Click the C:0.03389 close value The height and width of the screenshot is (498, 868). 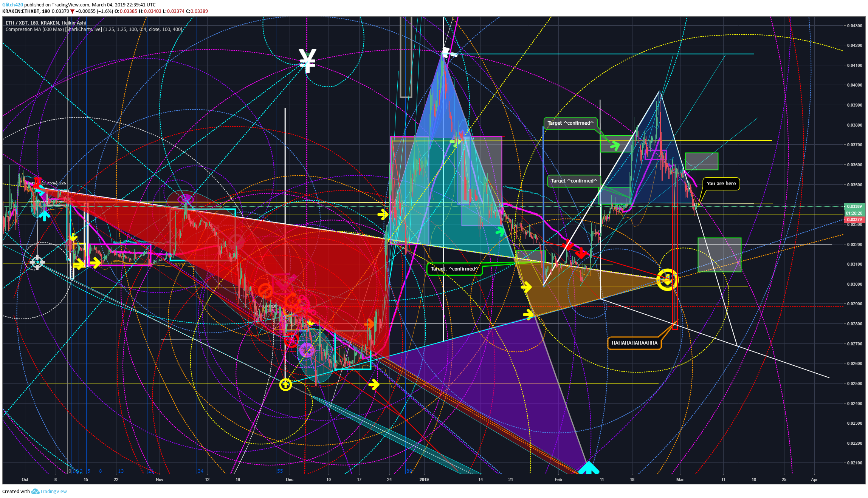[197, 11]
